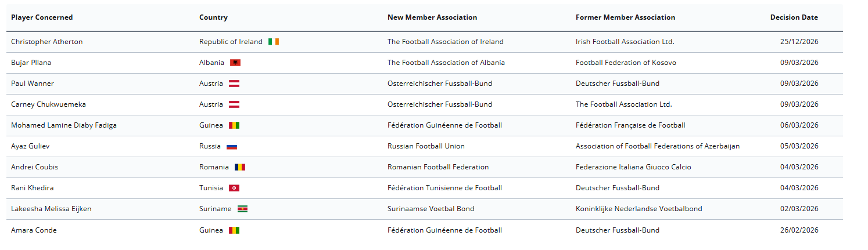Click Federazione Italiana Giuoco Calcio cell
This screenshot has width=868, height=250.
pyautogui.click(x=633, y=167)
